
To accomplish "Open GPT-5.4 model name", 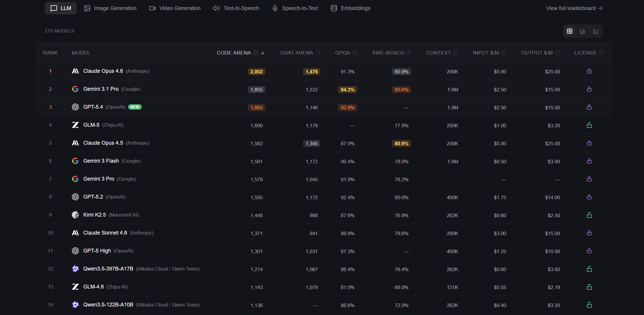I will [x=93, y=107].
